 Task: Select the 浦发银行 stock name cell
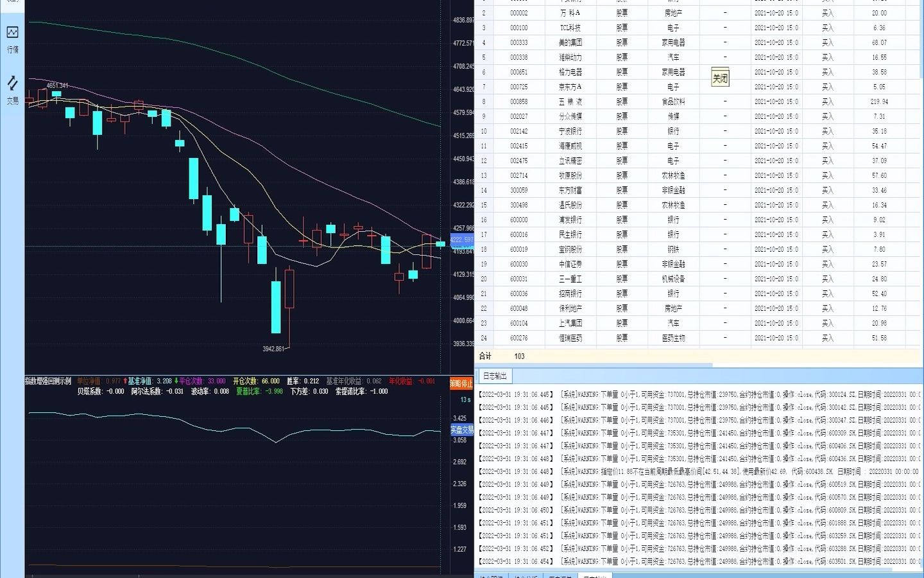(x=570, y=220)
